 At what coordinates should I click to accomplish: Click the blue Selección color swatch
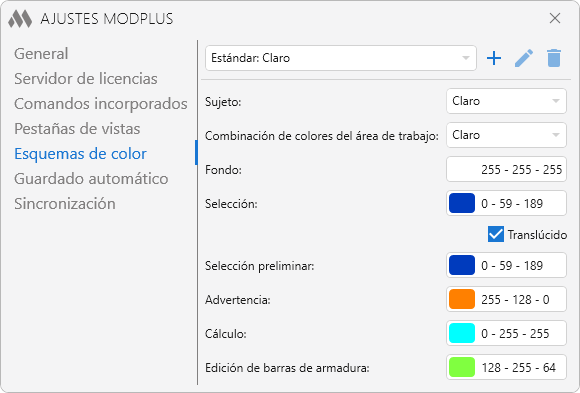click(462, 203)
